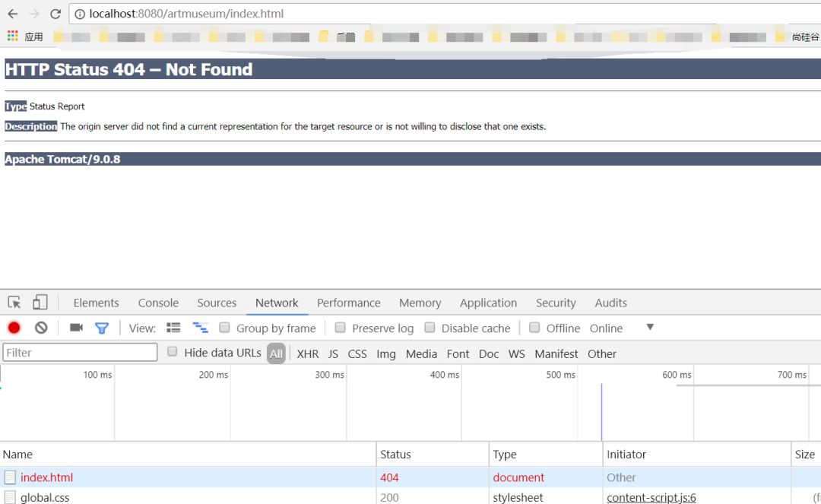Activate the inspect element picker icon
Viewport: 821px width, 504px height.
click(14, 302)
